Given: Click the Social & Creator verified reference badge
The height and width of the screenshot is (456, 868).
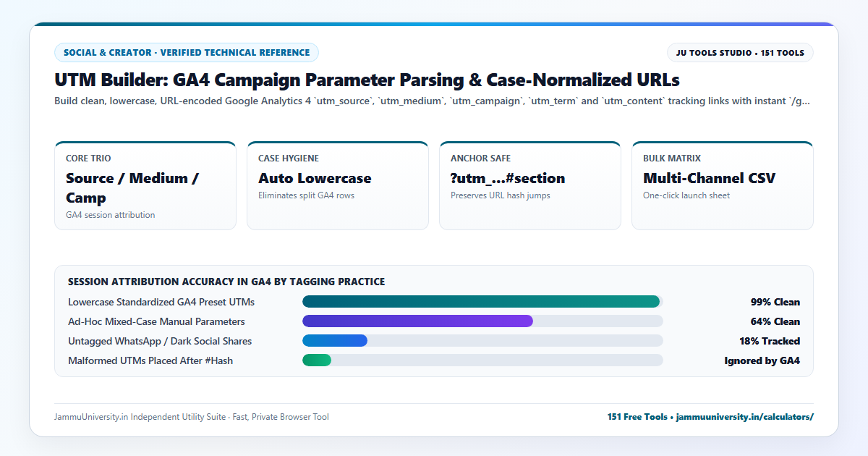Looking at the screenshot, I should click(x=187, y=53).
